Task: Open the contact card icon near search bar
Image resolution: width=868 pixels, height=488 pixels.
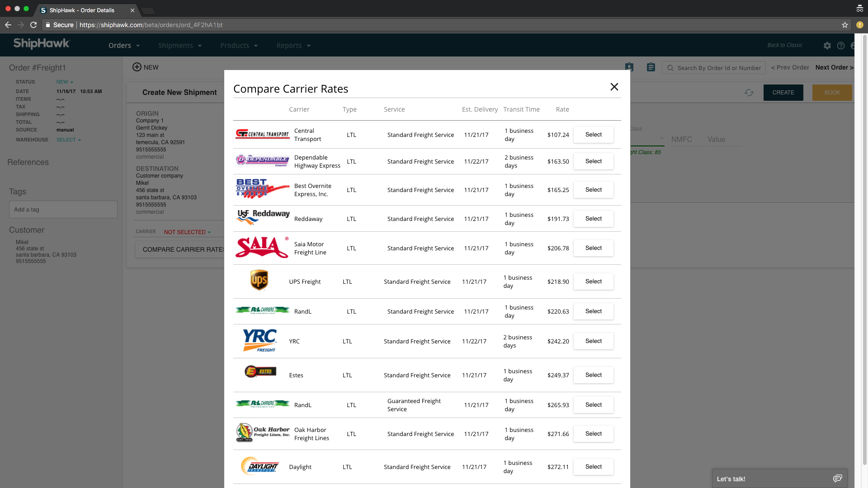Action: [x=629, y=67]
